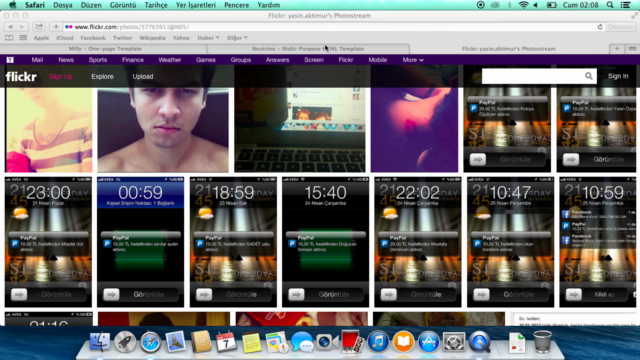Click the Yahoo logo icon in purple bar
The height and width of the screenshot is (360, 640).
click(x=10, y=60)
